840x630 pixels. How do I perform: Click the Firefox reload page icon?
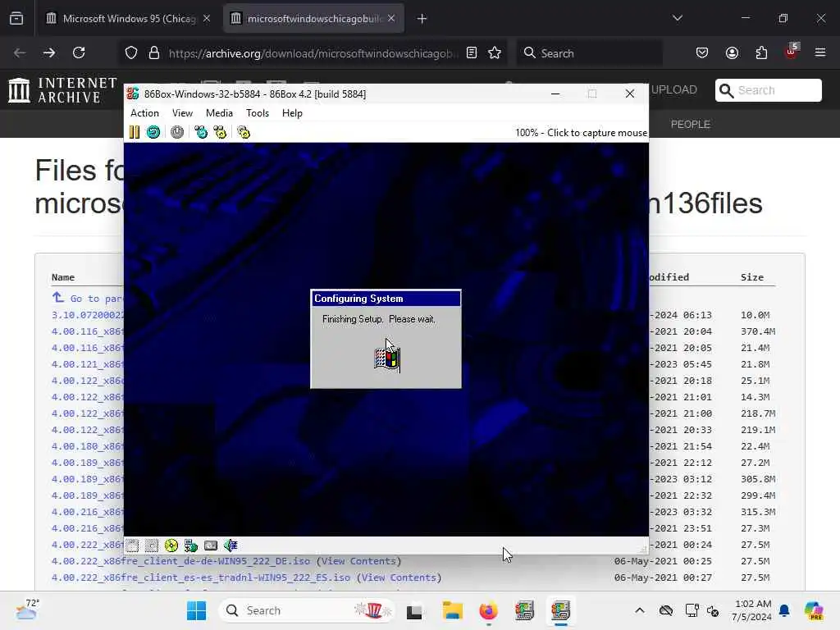(79, 52)
